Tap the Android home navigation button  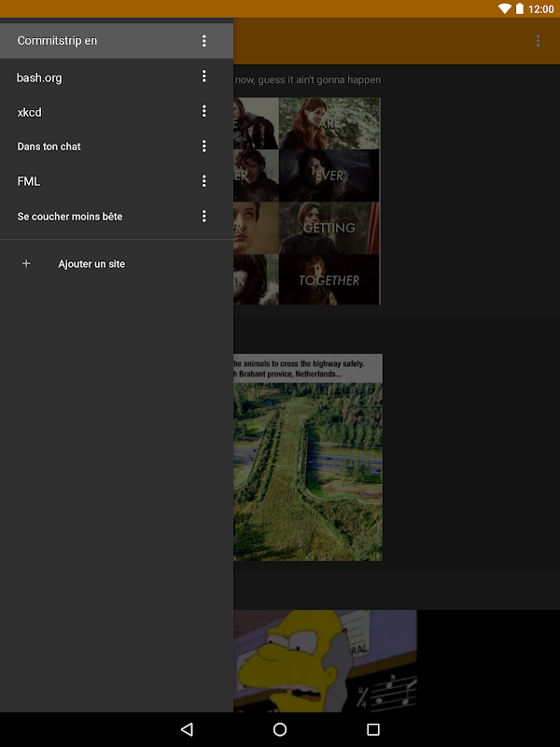click(280, 729)
